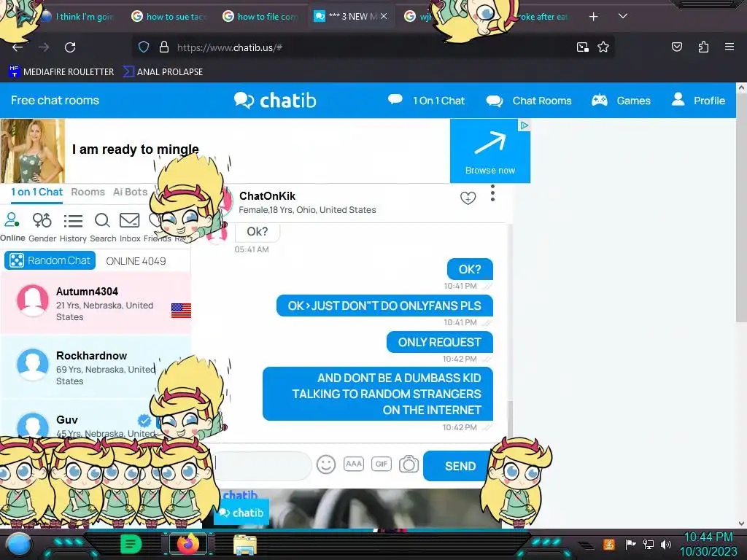Image resolution: width=747 pixels, height=560 pixels.
Task: Open the GIF picker
Action: [x=381, y=464]
